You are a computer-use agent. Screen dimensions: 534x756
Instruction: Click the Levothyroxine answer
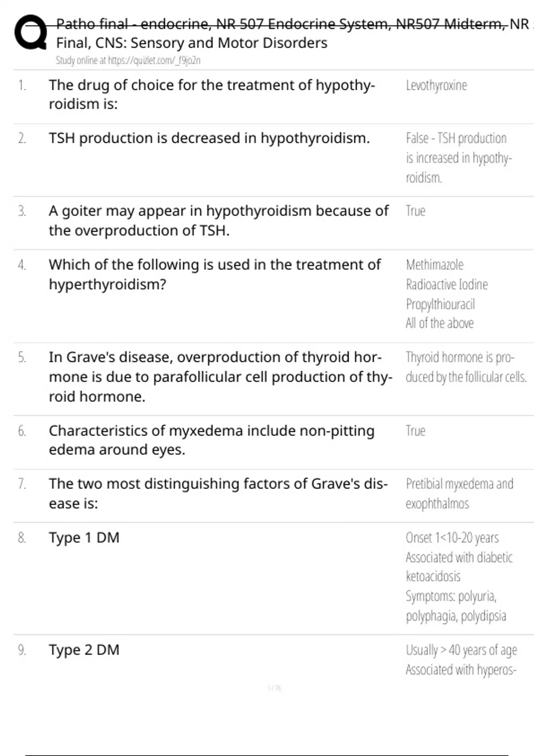(x=436, y=85)
